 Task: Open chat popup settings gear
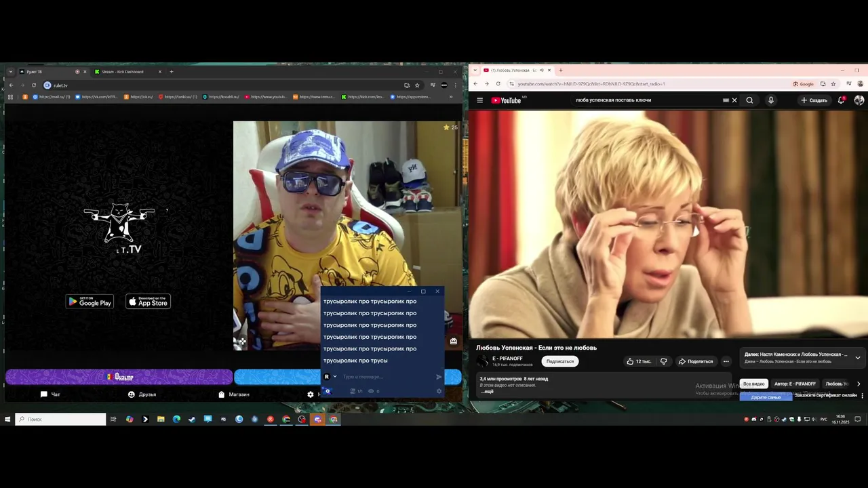(439, 391)
